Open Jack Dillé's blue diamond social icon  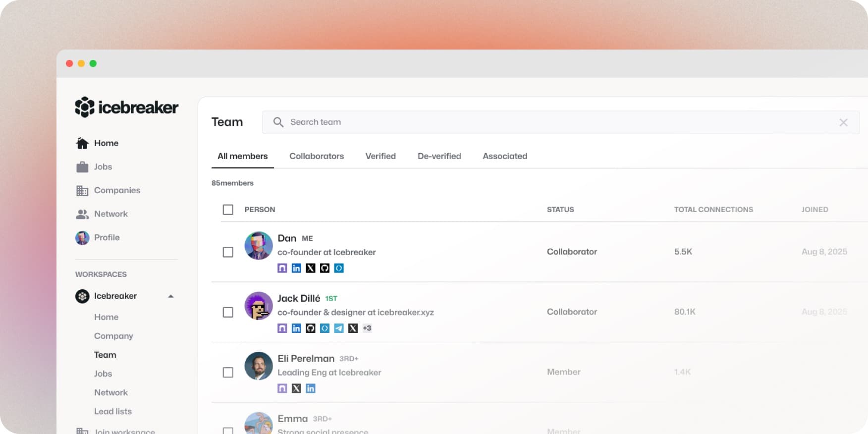(325, 328)
